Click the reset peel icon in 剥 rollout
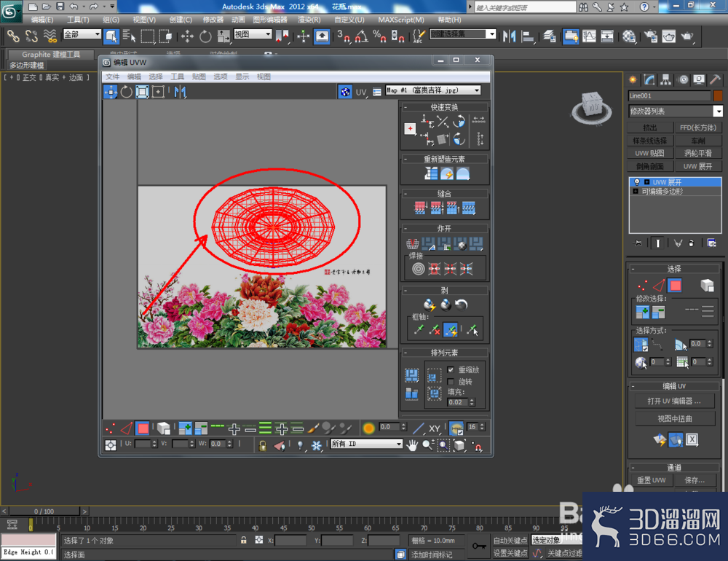Screen dimensions: 728x561 (x=461, y=305)
